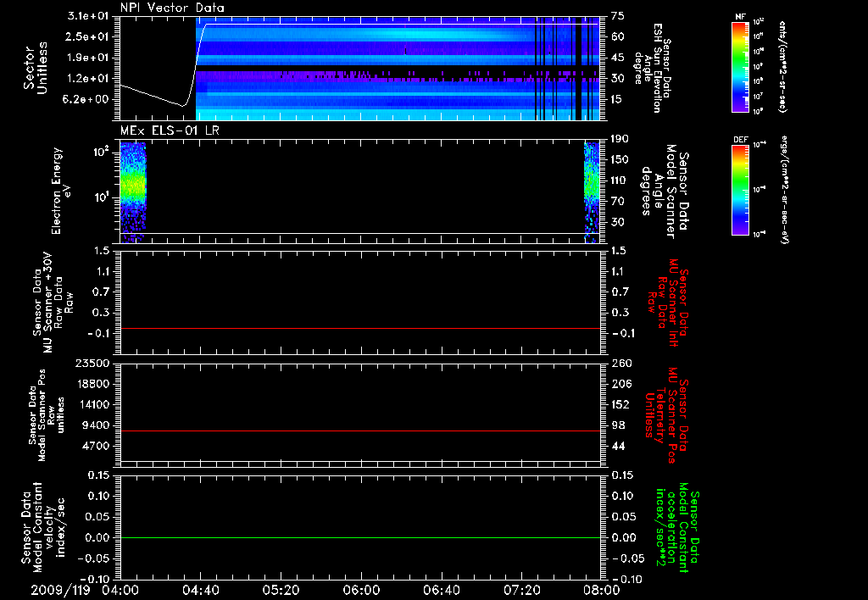Screen dimensions: 868x600
Task: Click the electron spectrogram block near 08:00
Action: click(592, 192)
